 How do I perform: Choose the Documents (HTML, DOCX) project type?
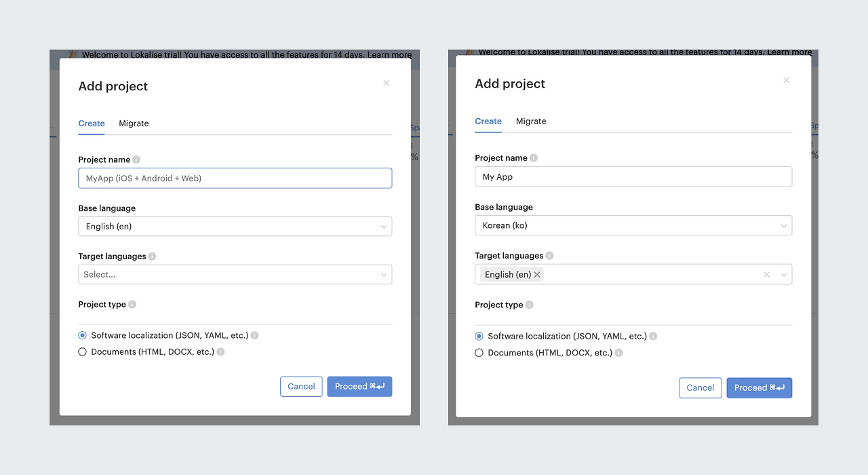click(x=82, y=351)
